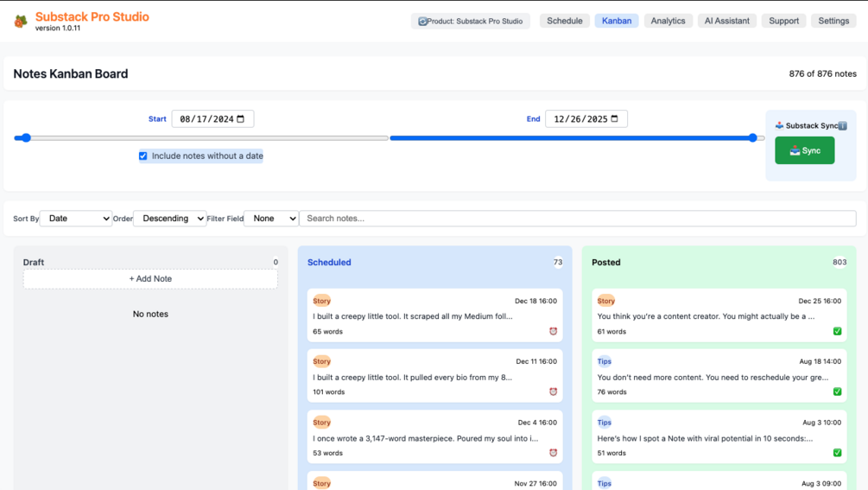
Task: Switch to the Kanban tab
Action: [617, 21]
